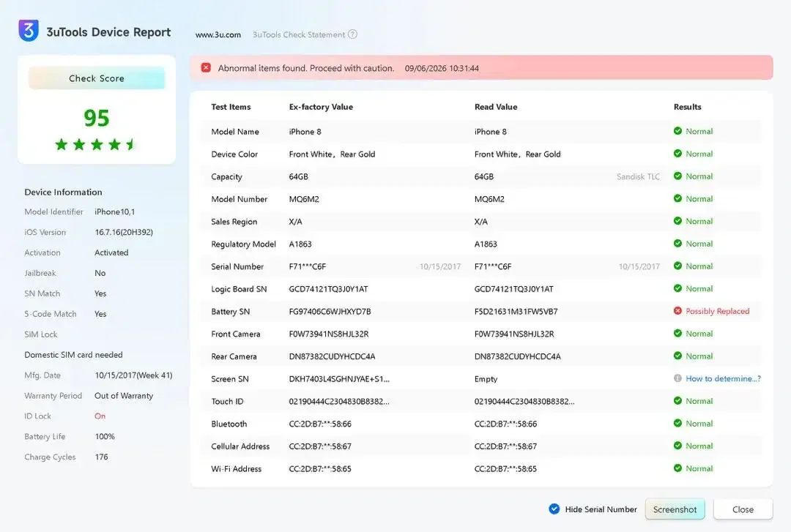791x532 pixels.
Task: Open the 3uTools Check Statement link
Action: pos(299,35)
